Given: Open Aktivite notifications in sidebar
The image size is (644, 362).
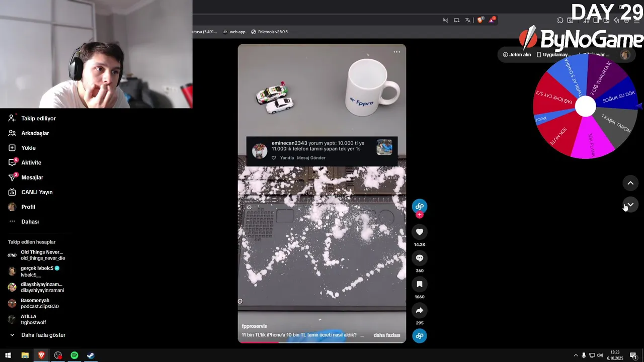Looking at the screenshot, I should (x=25, y=162).
